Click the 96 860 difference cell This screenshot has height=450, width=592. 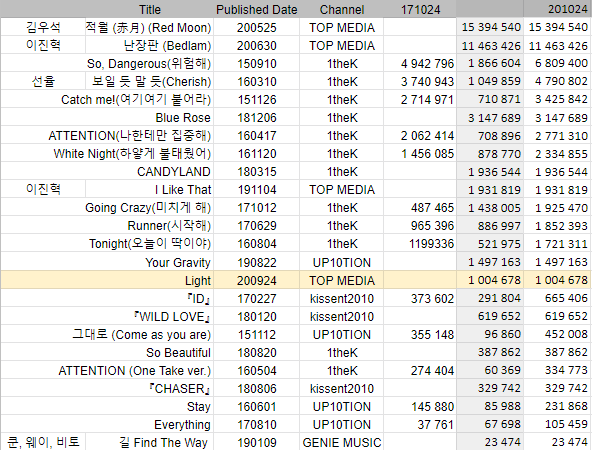490,334
